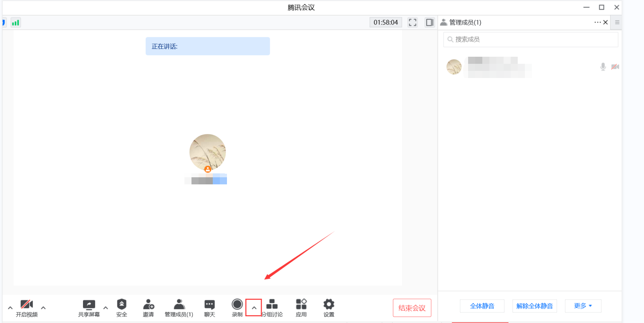Unmute all members (解除全体静音)
This screenshot has height=323, width=644.
point(534,306)
